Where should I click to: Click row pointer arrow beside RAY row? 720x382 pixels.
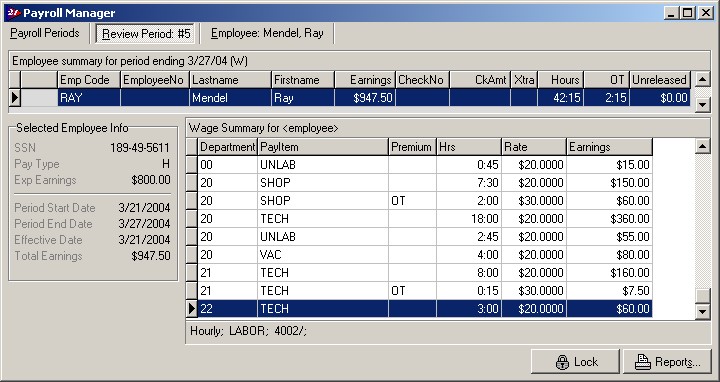point(15,98)
